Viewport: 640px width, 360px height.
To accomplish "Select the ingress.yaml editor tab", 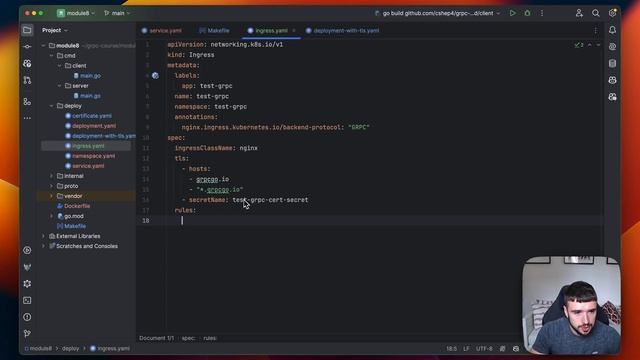I will [268, 31].
